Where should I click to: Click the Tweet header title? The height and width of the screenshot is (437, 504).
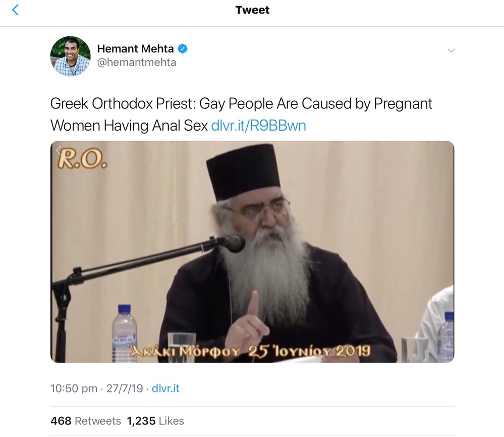click(x=252, y=10)
